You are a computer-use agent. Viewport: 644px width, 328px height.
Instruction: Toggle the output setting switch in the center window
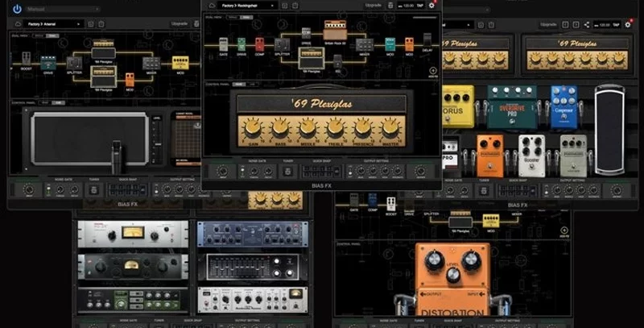tap(350, 171)
